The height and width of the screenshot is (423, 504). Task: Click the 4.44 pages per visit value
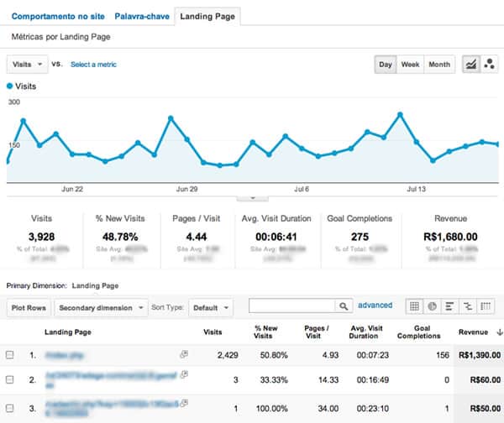click(x=197, y=237)
